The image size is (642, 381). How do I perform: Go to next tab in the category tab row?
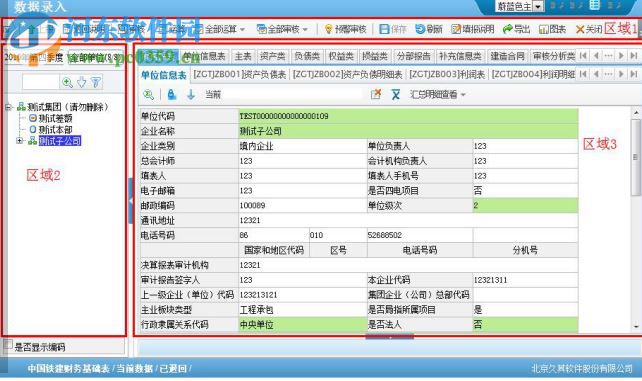click(622, 55)
